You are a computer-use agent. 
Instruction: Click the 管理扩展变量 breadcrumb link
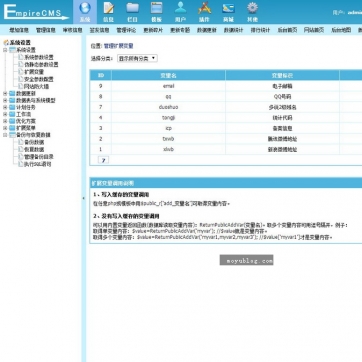pos(119,46)
